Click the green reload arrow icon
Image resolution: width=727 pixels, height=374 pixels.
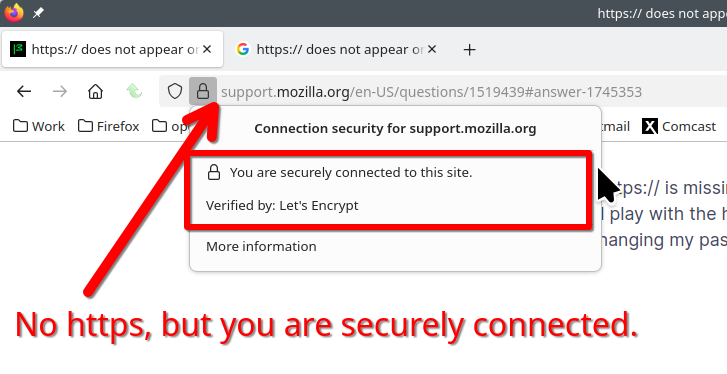pos(134,91)
